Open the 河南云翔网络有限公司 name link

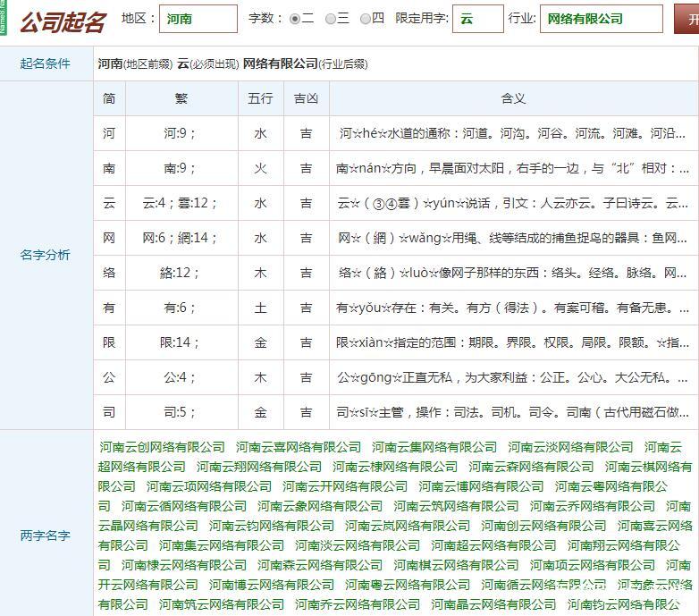click(259, 467)
